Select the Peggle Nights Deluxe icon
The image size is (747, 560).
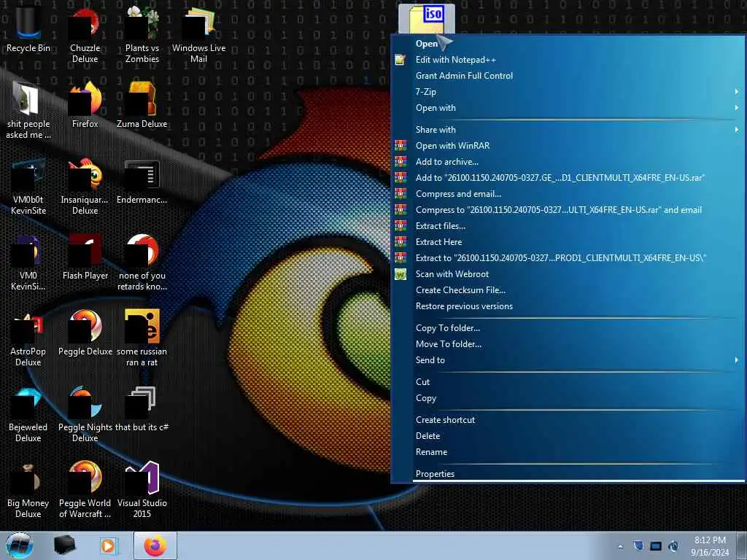pyautogui.click(x=85, y=414)
